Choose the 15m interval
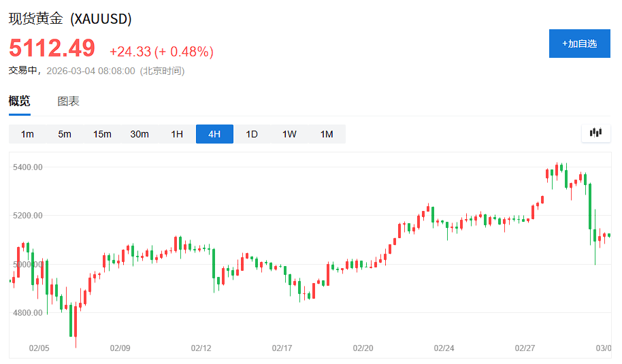Screen dimensions: 622x364 click(x=102, y=134)
